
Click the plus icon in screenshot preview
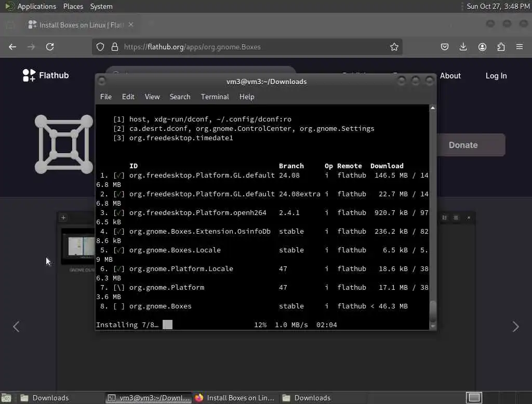coord(63,218)
